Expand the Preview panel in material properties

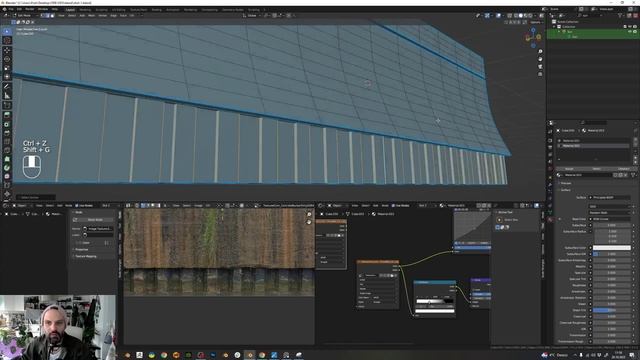(x=566, y=183)
